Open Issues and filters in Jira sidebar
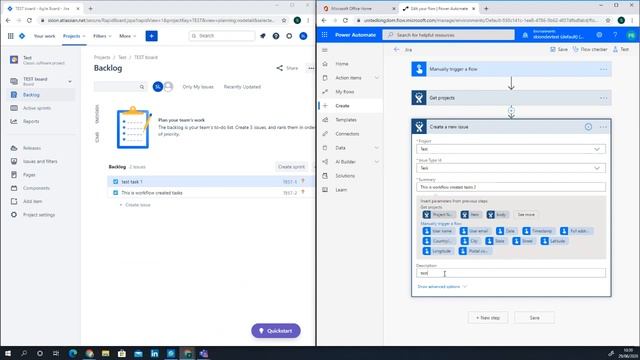640x360 pixels. tap(41, 161)
